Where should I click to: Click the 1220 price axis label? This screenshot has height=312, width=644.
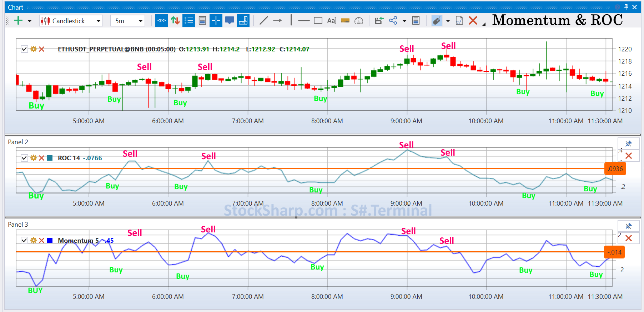pos(625,49)
